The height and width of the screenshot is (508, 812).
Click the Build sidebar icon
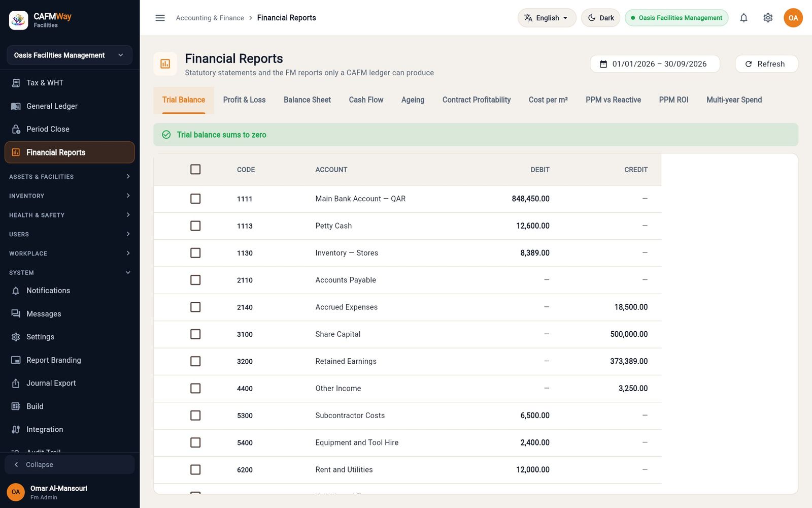(x=16, y=406)
